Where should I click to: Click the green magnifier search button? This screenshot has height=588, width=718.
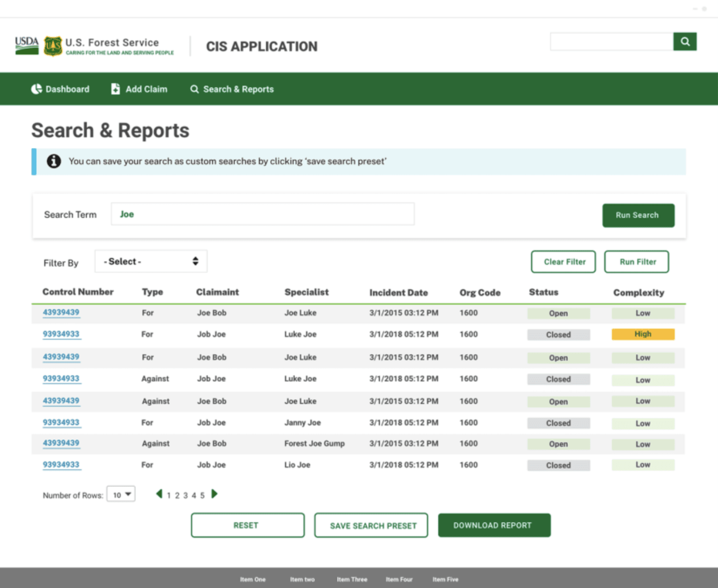coord(685,42)
